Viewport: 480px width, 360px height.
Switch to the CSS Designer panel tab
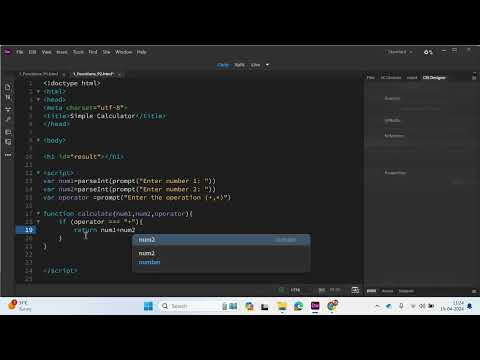[x=434, y=78]
